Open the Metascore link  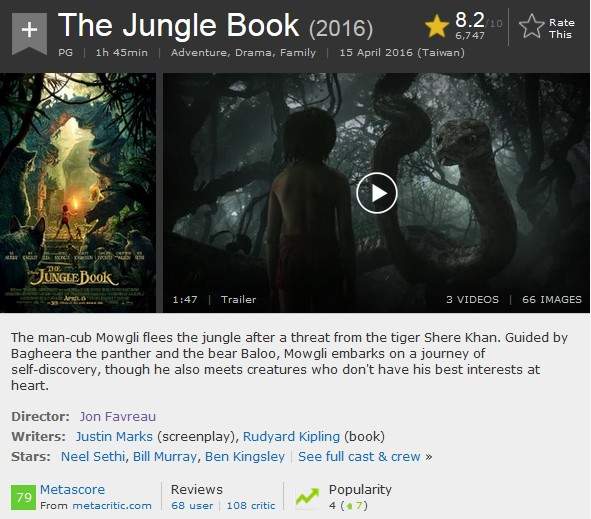72,490
